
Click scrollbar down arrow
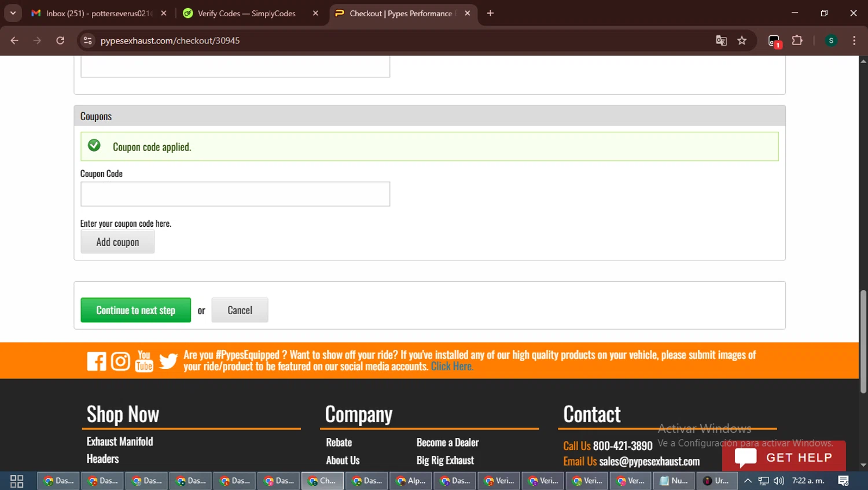tap(863, 465)
